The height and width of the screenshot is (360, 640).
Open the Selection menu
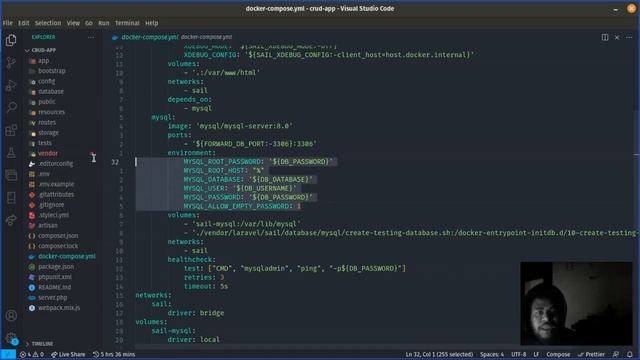click(x=48, y=23)
